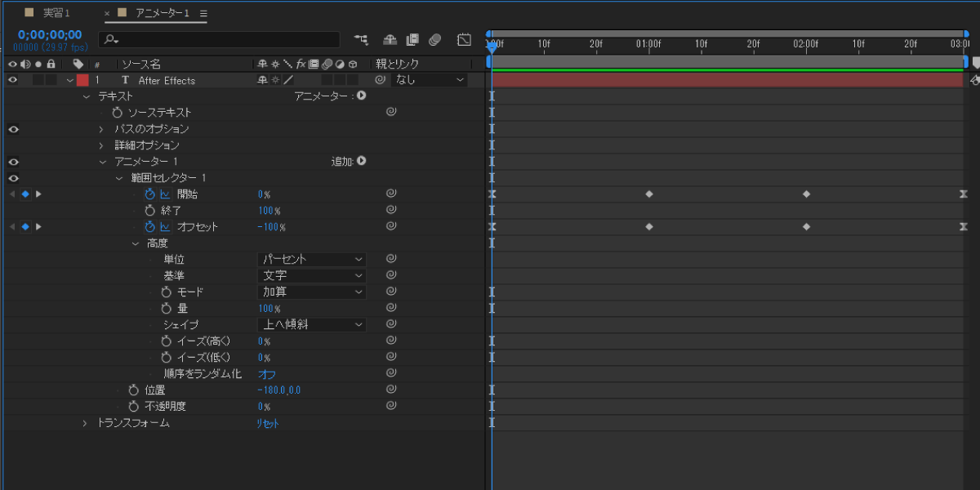Expand the トランスフォーム group
The height and width of the screenshot is (490, 980).
[x=85, y=423]
